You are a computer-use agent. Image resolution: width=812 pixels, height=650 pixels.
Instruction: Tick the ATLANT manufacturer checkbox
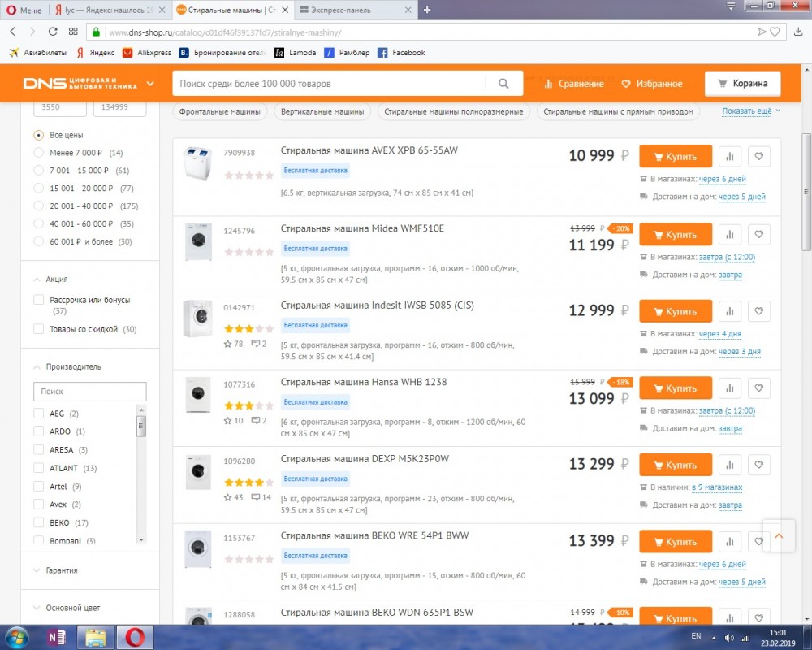tap(39, 468)
